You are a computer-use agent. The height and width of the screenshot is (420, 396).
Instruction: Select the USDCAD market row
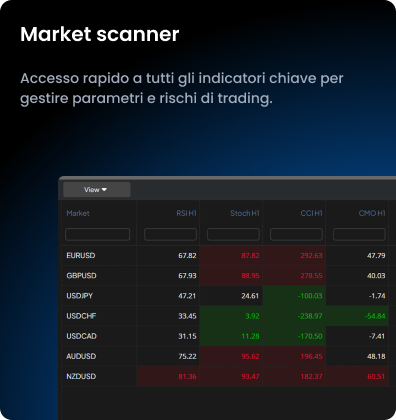pyautogui.click(x=225, y=336)
